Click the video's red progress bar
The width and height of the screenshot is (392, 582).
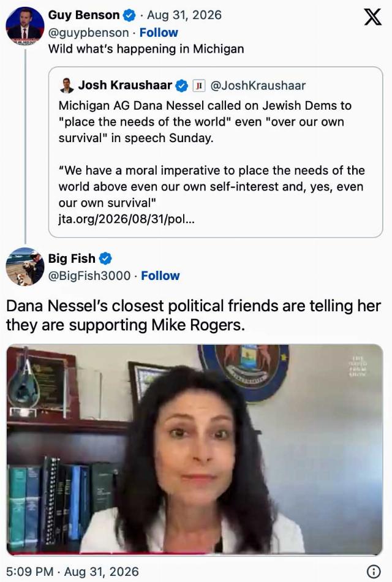click(195, 553)
